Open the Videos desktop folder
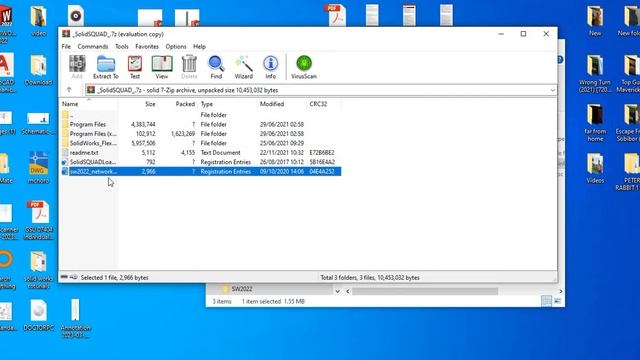 [x=595, y=167]
